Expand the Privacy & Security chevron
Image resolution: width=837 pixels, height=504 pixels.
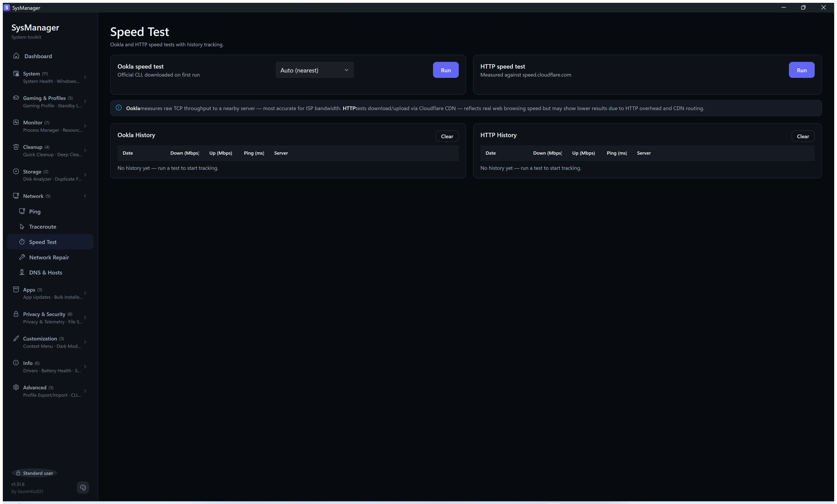click(x=85, y=318)
